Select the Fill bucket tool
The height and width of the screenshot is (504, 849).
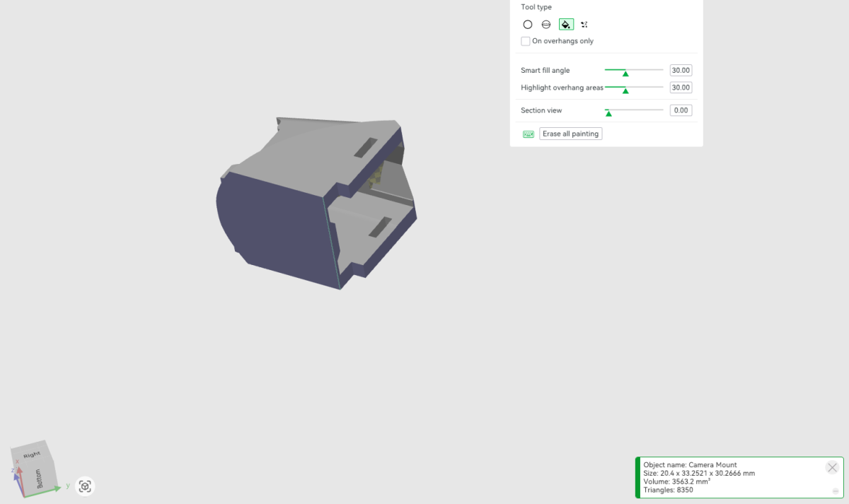(x=566, y=25)
